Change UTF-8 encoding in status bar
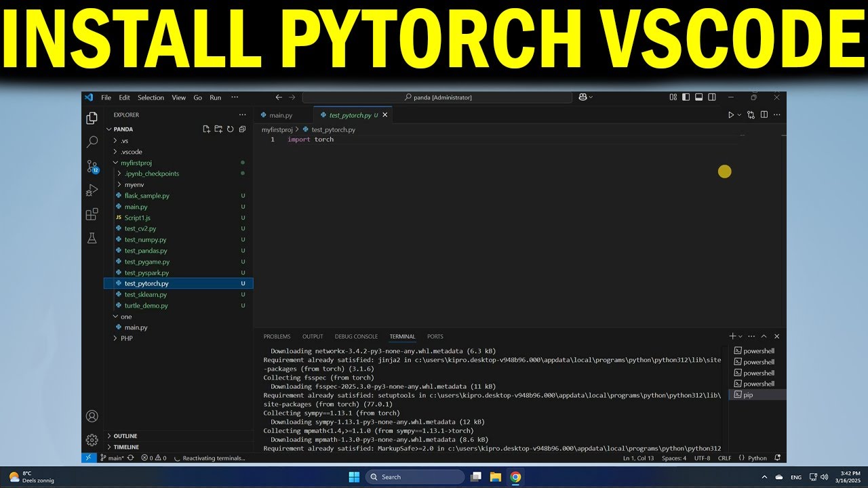The image size is (868, 488). click(x=702, y=458)
